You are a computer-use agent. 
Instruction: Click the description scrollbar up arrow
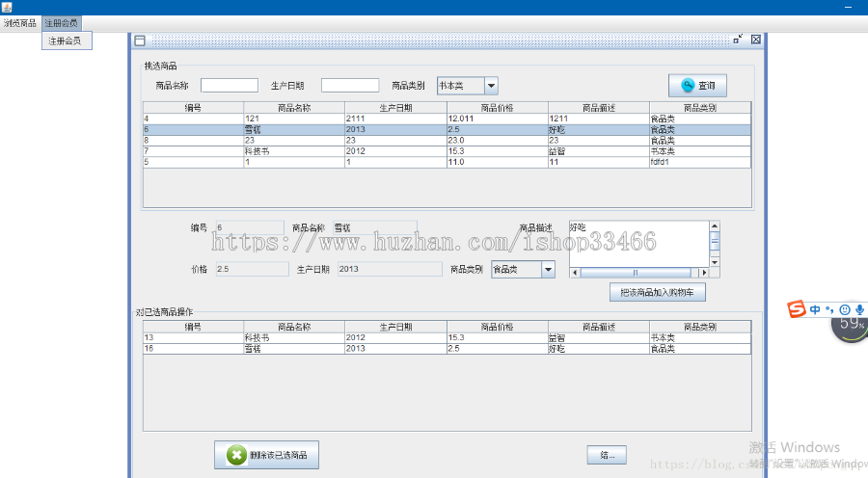(715, 226)
